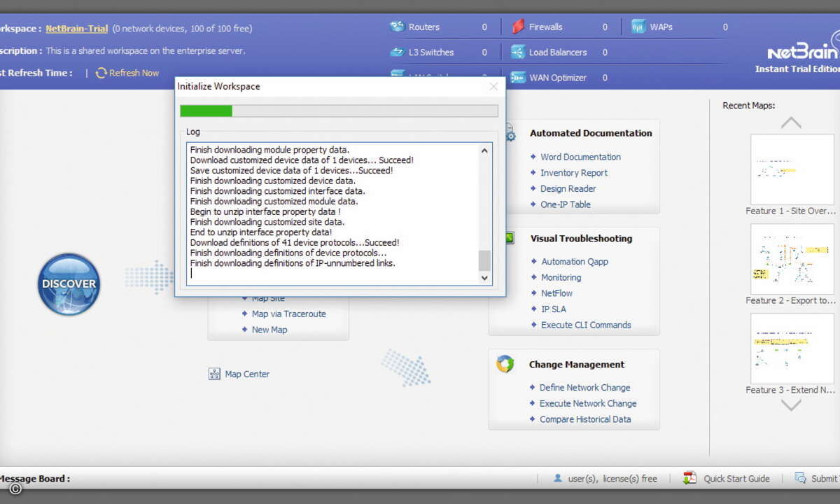Open the Inventory Report
This screenshot has height=504, width=840.
pos(574,173)
